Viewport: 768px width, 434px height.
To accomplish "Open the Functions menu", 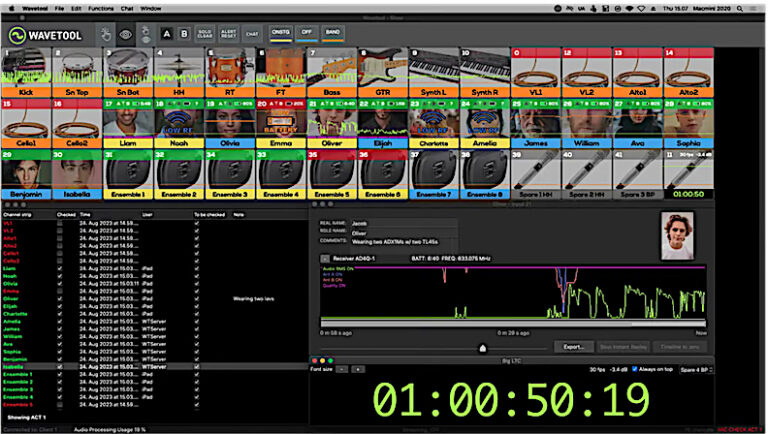I will click(x=101, y=8).
